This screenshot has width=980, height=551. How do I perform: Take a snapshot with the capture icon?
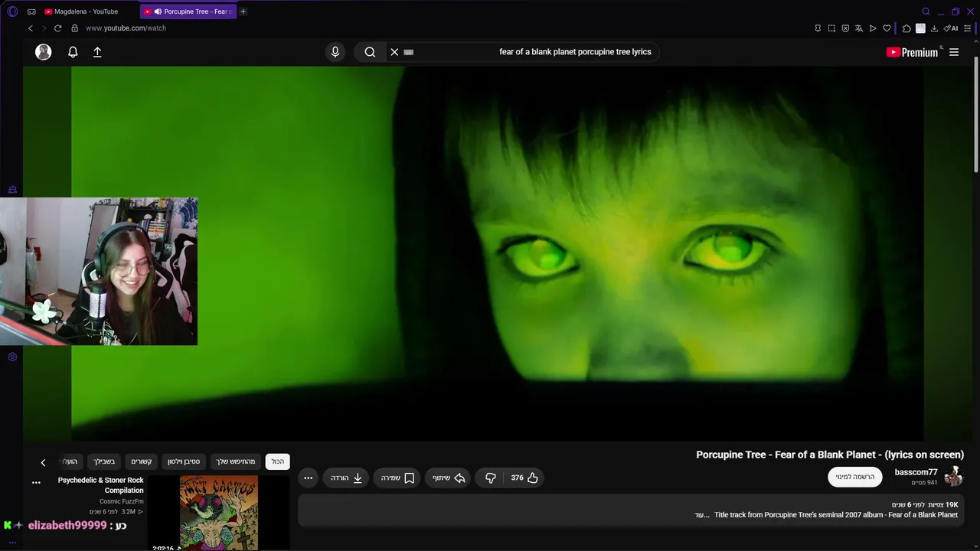click(x=831, y=28)
